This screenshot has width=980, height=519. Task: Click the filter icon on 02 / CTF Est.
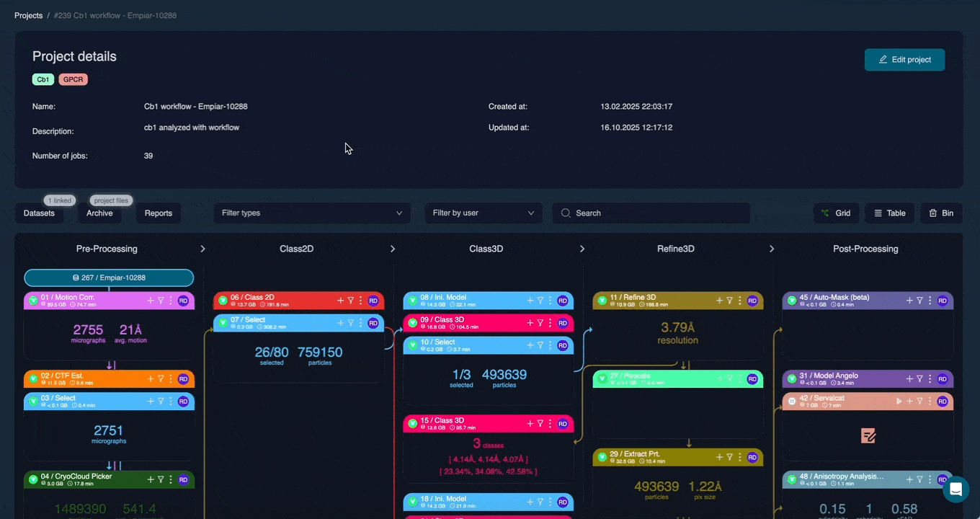click(161, 378)
